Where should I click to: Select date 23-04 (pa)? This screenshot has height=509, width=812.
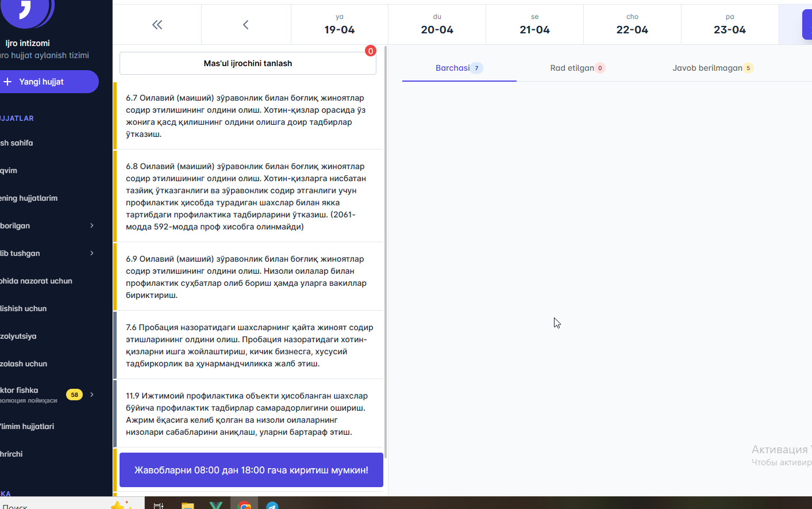click(x=730, y=25)
